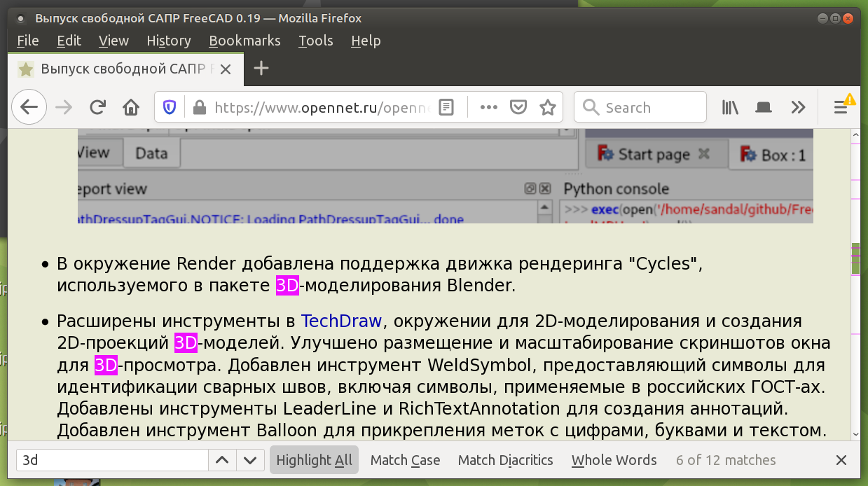Click highlighted 3D before -моделей

coord(186,342)
